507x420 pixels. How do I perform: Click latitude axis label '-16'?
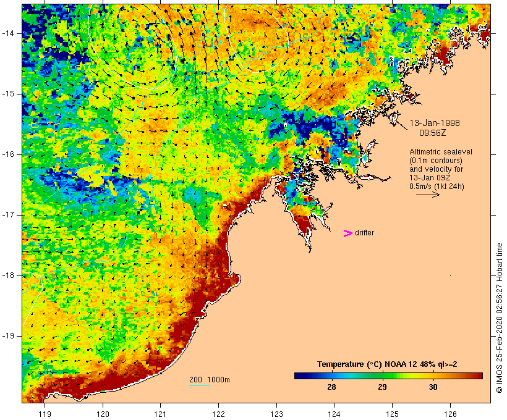(7, 154)
